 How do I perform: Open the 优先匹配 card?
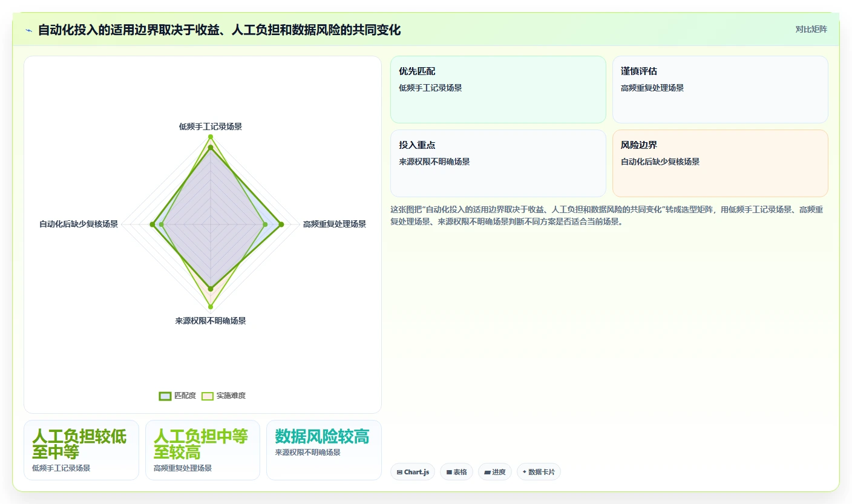pyautogui.click(x=498, y=90)
